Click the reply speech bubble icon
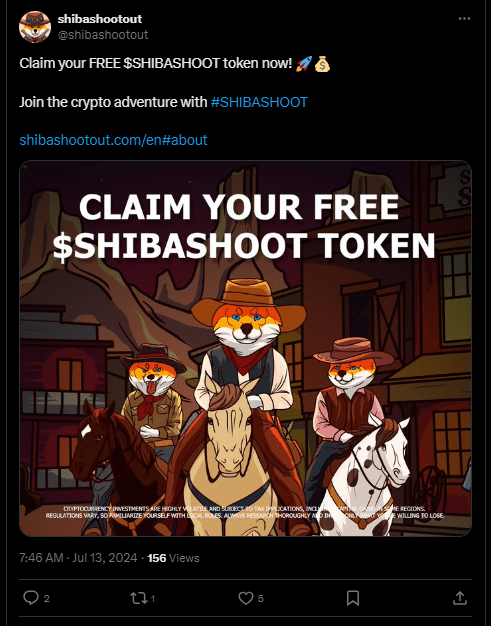This screenshot has width=491, height=626. pyautogui.click(x=31, y=598)
